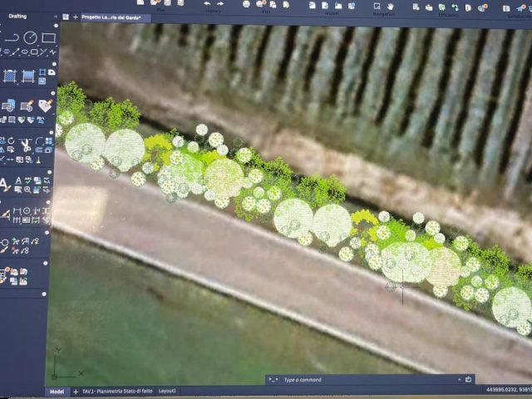This screenshot has height=399, width=532.
Task: Select the Ellipse tool
Action: point(25,52)
